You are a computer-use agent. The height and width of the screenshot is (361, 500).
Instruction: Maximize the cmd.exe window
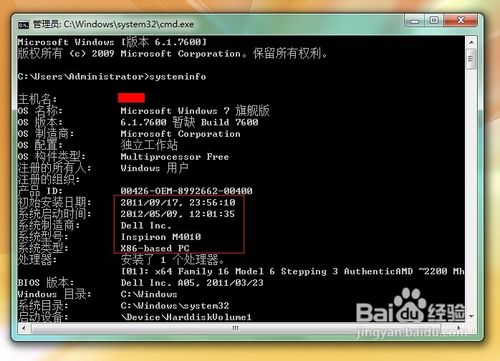point(434,21)
